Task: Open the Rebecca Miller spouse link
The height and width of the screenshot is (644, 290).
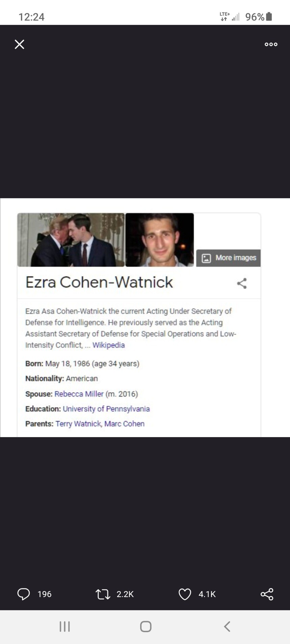Action: click(x=79, y=394)
